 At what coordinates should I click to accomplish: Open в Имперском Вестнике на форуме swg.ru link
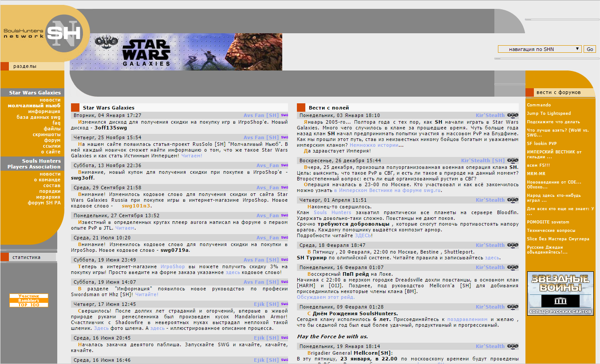click(x=387, y=190)
